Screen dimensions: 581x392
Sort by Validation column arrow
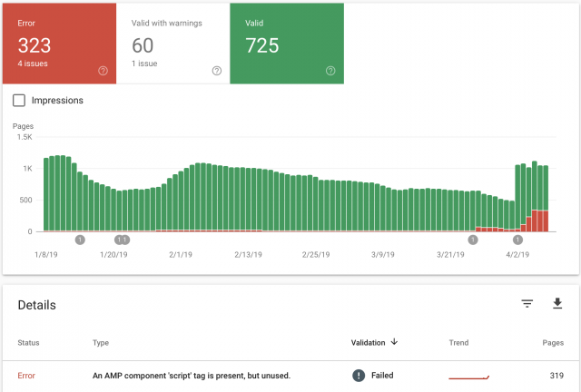[394, 341]
